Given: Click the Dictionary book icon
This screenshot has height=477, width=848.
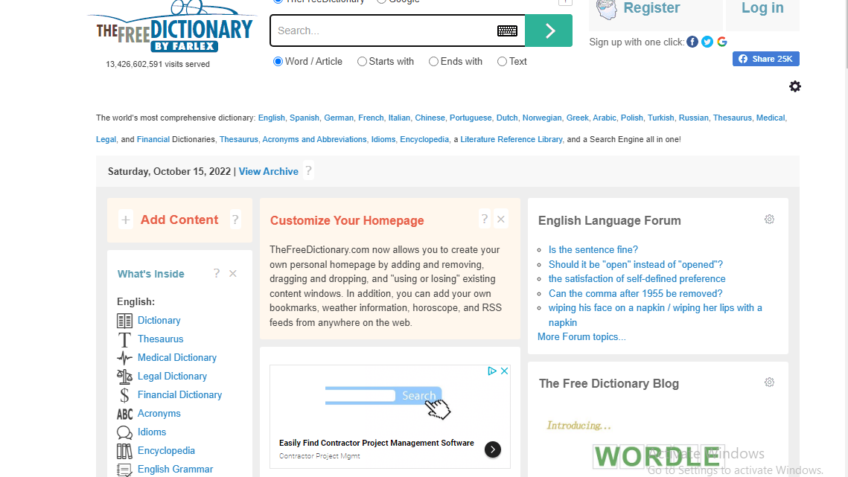Looking at the screenshot, I should [124, 321].
